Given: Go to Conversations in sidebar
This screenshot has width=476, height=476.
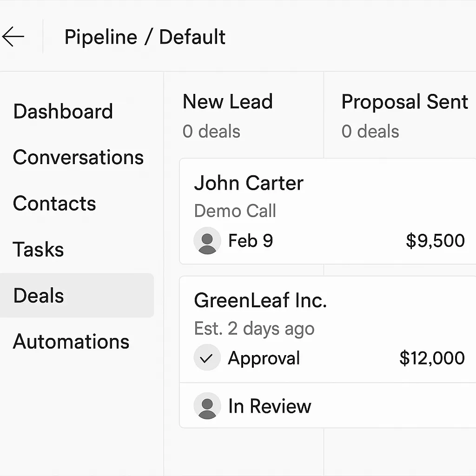Looking at the screenshot, I should (x=78, y=157).
